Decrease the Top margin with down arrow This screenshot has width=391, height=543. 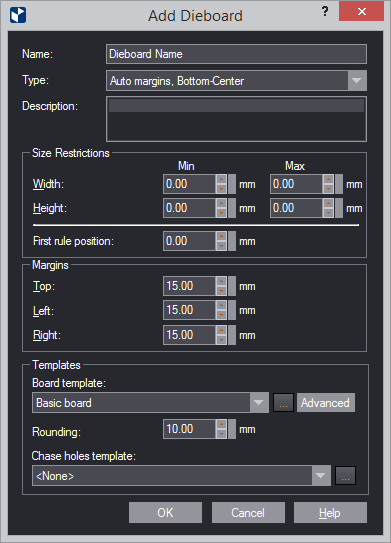coord(221,291)
